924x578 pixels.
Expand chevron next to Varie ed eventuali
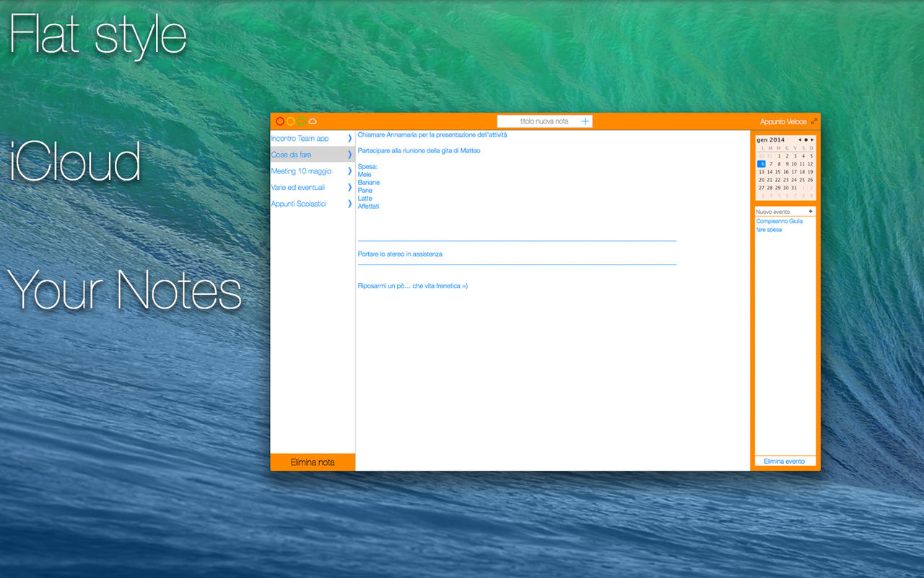pos(349,187)
